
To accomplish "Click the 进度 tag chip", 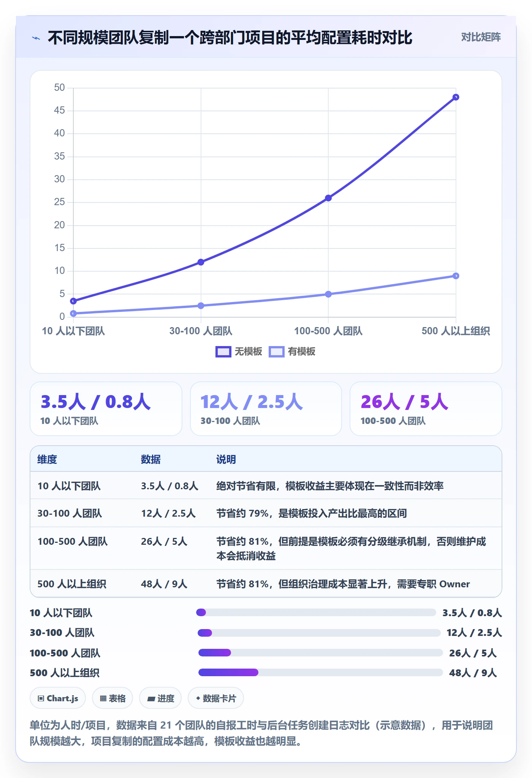I will 160,698.
